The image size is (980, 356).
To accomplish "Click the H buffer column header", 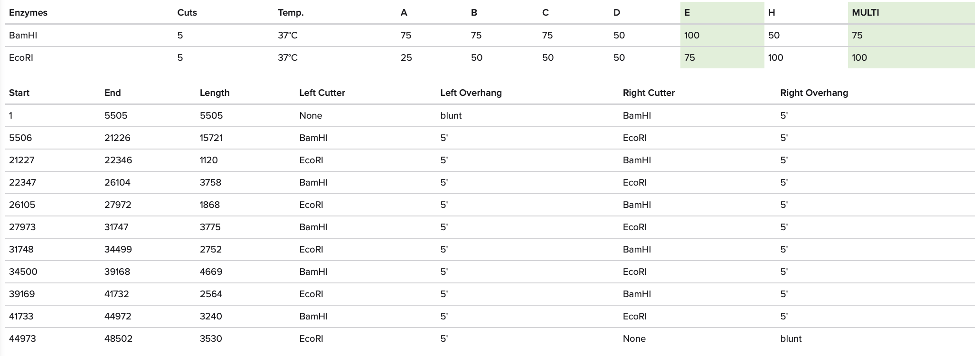I will click(x=772, y=13).
